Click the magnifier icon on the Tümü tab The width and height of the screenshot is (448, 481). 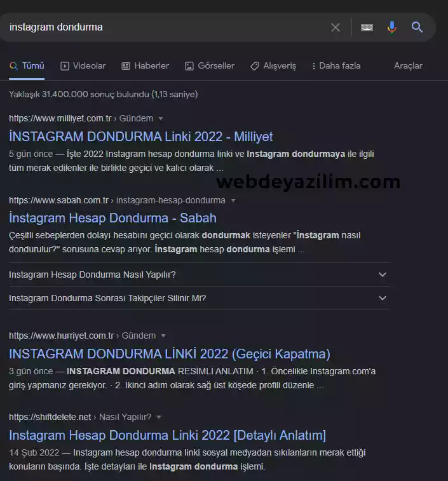click(x=13, y=66)
